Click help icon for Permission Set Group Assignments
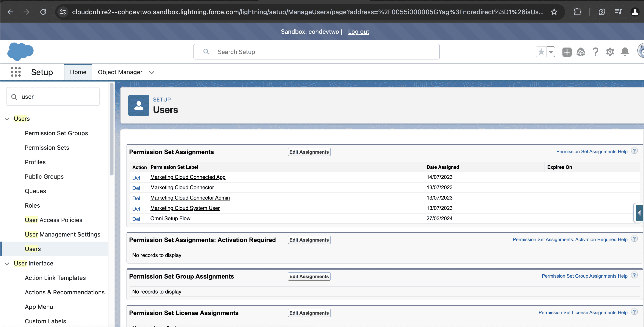The height and width of the screenshot is (327, 644). point(634,275)
